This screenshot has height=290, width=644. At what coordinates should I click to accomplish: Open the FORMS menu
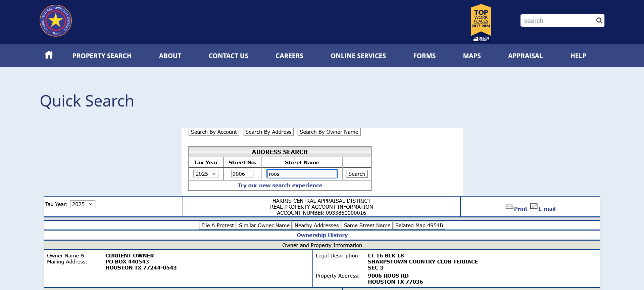pyautogui.click(x=424, y=56)
